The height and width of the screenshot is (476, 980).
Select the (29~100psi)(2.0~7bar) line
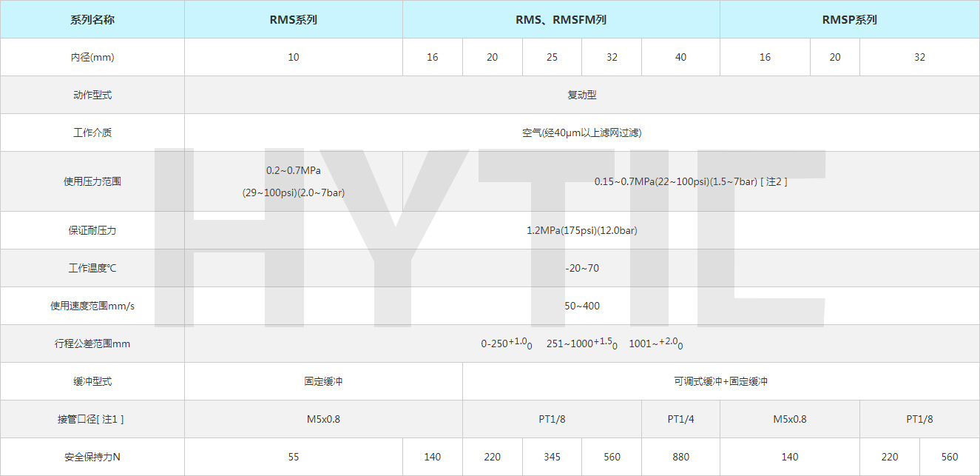(294, 192)
